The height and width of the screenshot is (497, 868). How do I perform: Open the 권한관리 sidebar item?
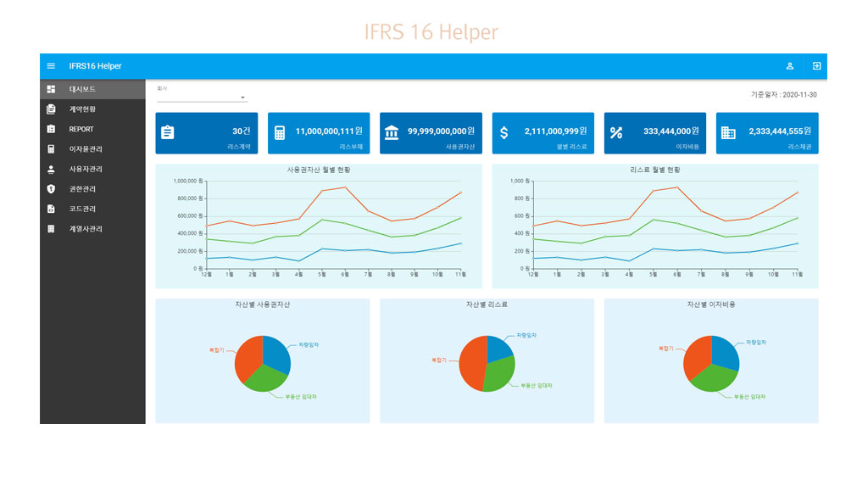(82, 189)
